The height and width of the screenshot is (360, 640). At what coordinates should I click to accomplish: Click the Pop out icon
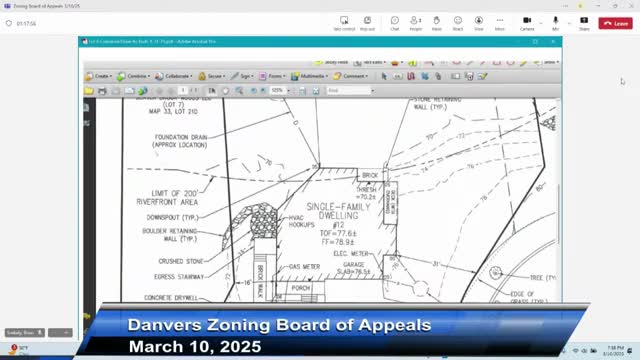tap(367, 23)
